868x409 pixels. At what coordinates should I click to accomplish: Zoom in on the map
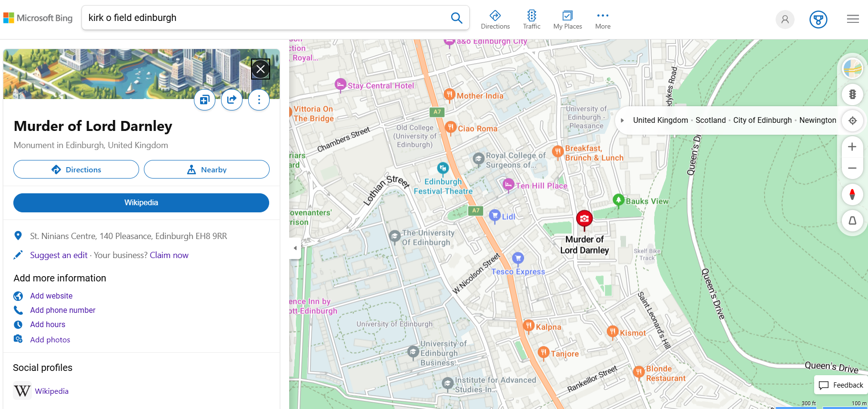852,147
